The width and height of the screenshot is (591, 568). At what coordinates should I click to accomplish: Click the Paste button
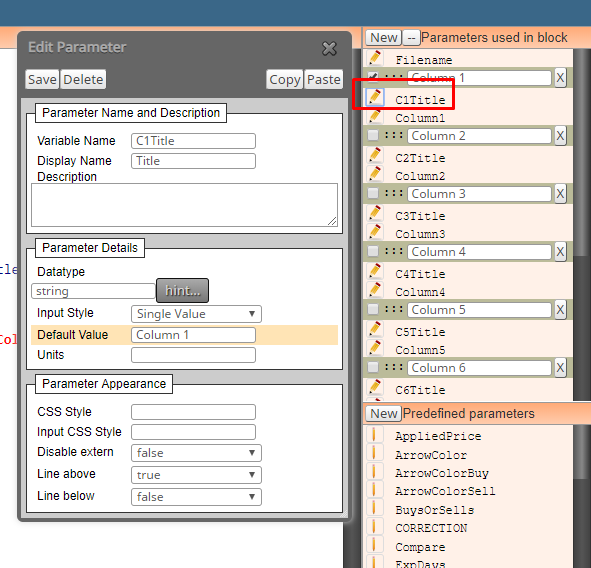pyautogui.click(x=324, y=79)
